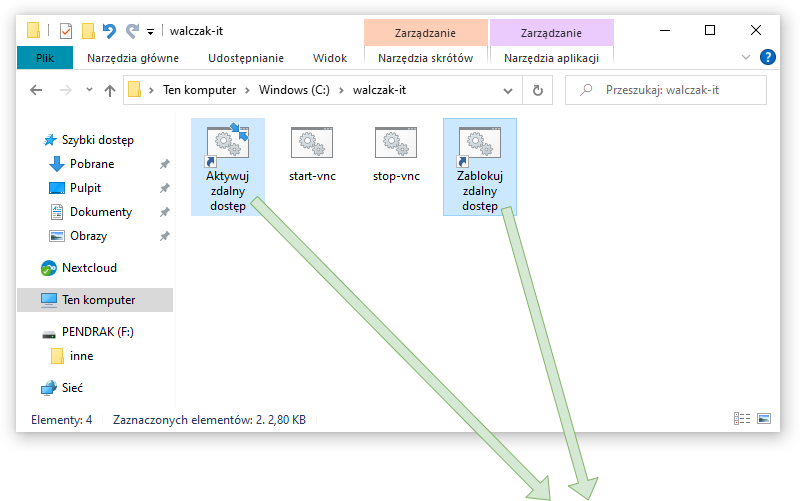This screenshot has height=501, width=807.
Task: Click Windows (C:) in the address path
Action: pyautogui.click(x=294, y=90)
